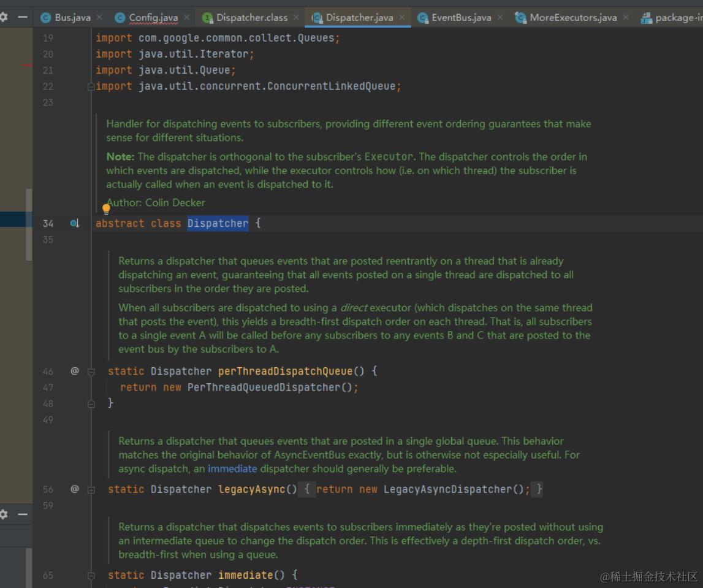Image resolution: width=703 pixels, height=588 pixels.
Task: Click the @ gutter icon beside legacyAsync
Action: coord(75,489)
